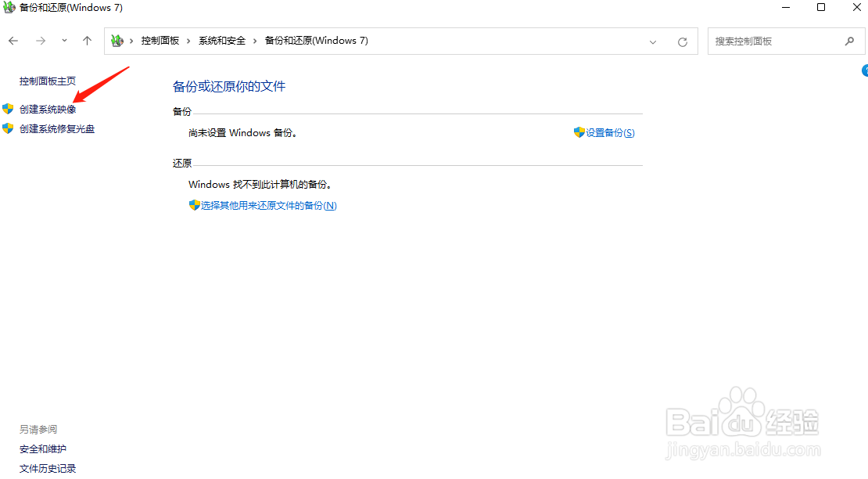Click the forward navigation arrow
The height and width of the screenshot is (479, 868).
tap(41, 41)
